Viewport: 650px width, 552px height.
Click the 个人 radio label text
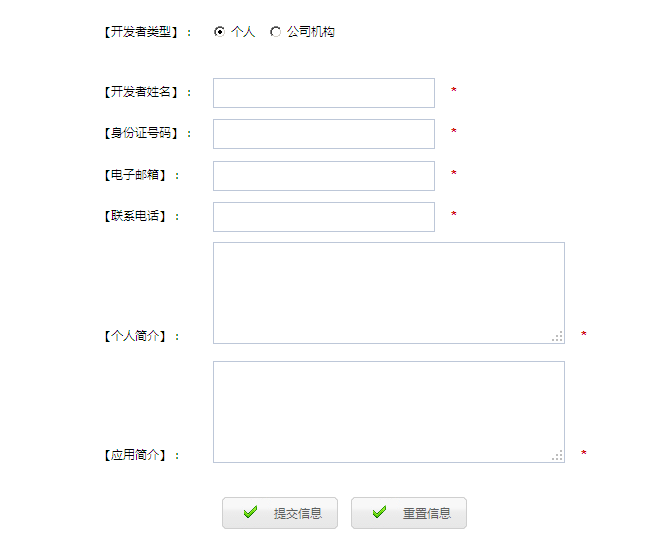[x=243, y=32]
